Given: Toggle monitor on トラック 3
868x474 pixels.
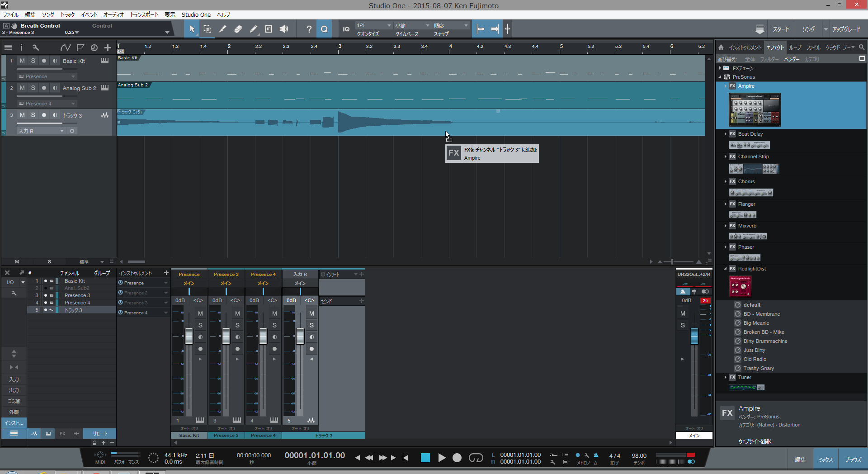Looking at the screenshot, I should pos(55,115).
